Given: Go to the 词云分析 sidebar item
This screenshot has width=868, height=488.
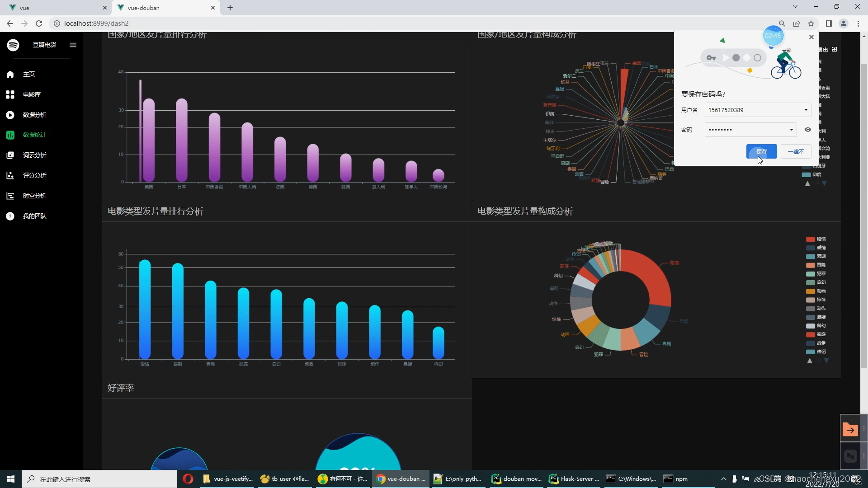Looking at the screenshot, I should tap(34, 155).
